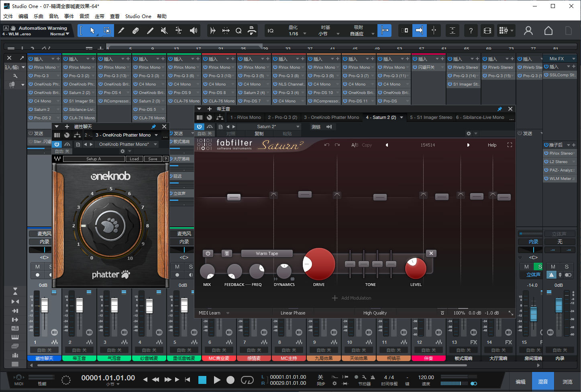581x392 pixels.
Task: Pin the Saturn 2 plugin window
Action: tap(499, 109)
